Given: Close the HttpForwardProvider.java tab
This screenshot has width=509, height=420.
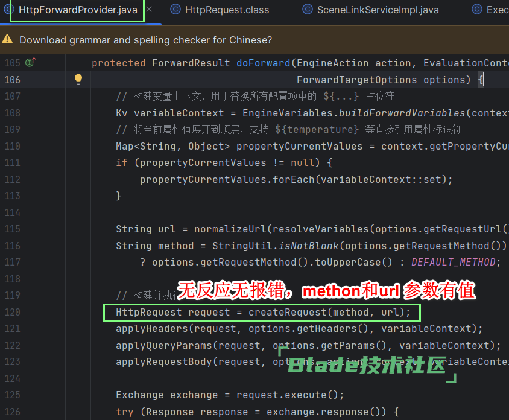Looking at the screenshot, I should pyautogui.click(x=149, y=10).
